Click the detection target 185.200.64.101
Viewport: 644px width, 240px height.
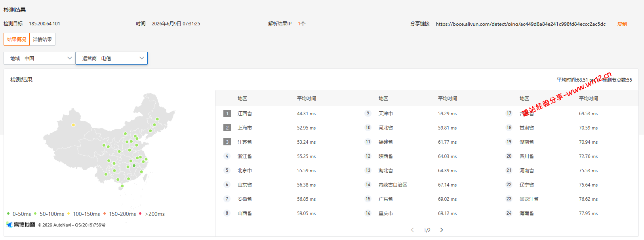[x=44, y=24]
